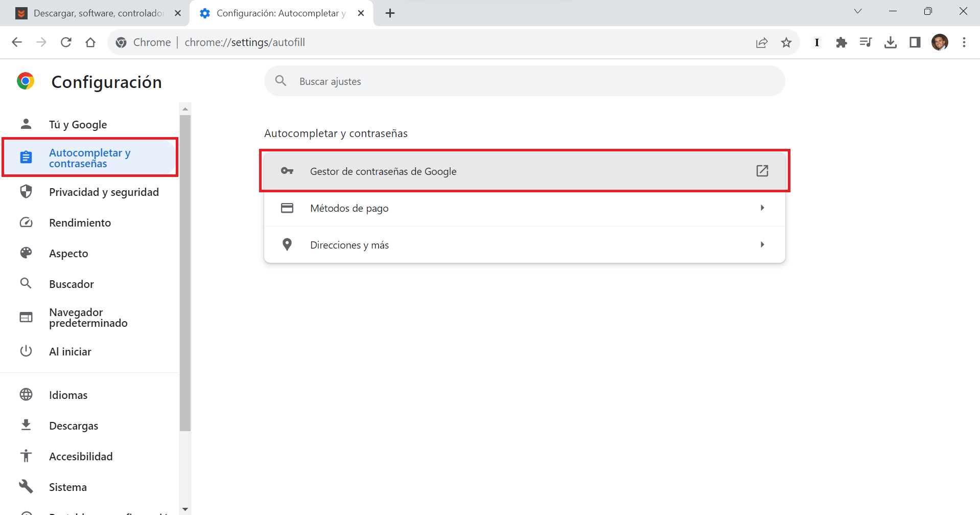Open Métodos de pago row
This screenshot has width=980, height=515.
[525, 208]
